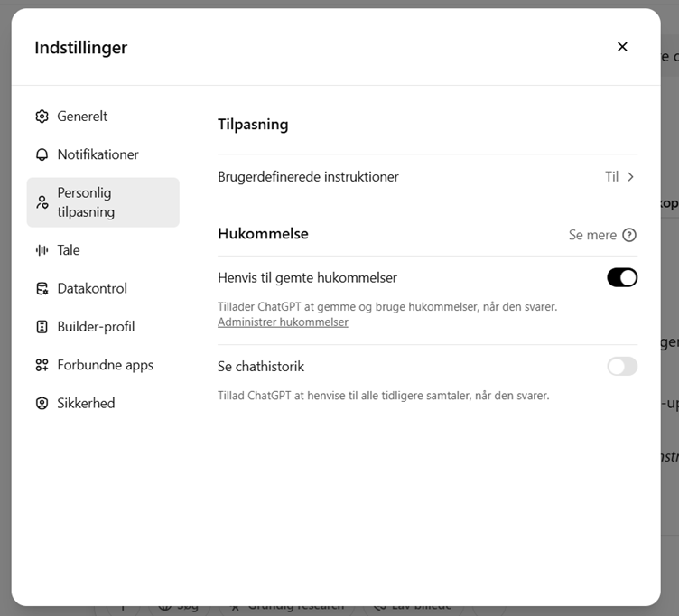Viewport: 679px width, 616px height.
Task: Click the Datakontrol database icon
Action: (x=42, y=289)
